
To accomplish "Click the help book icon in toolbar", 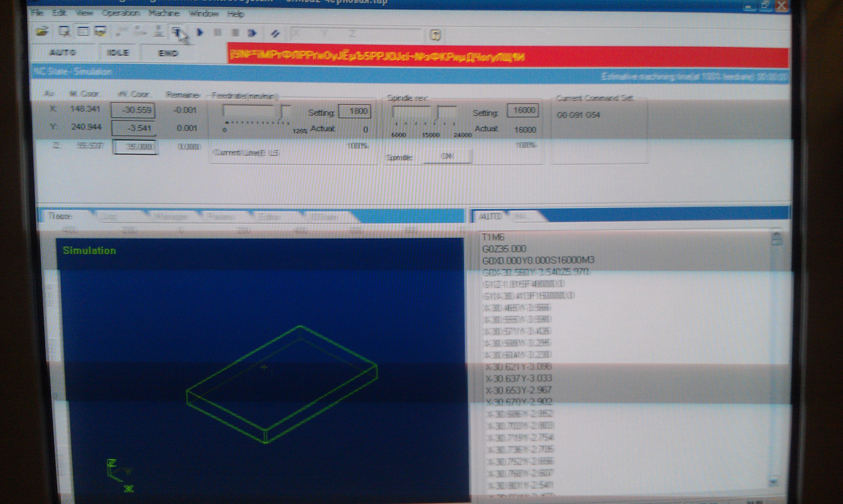I will coord(435,35).
